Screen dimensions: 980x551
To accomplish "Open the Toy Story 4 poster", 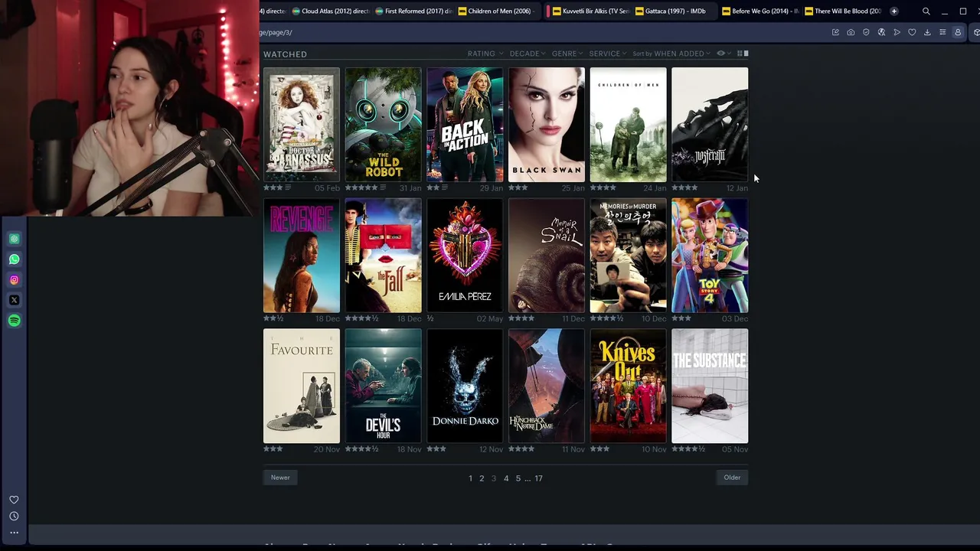I will point(710,256).
